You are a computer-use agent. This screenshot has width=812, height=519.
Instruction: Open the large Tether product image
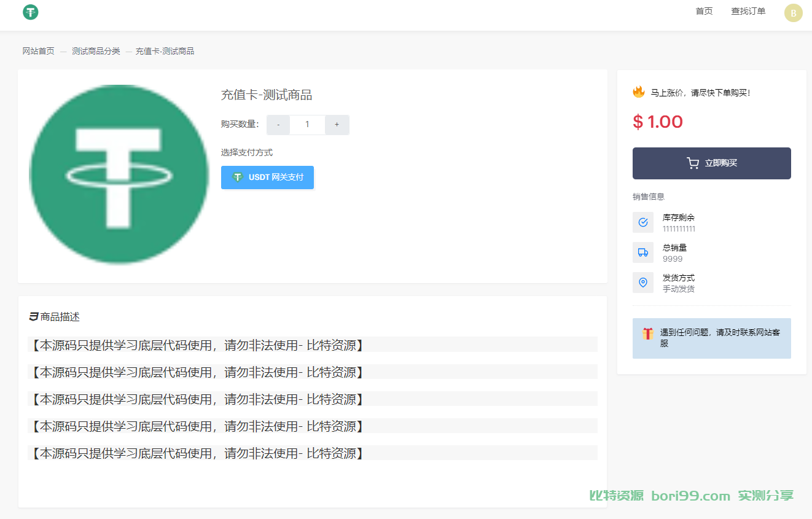119,174
